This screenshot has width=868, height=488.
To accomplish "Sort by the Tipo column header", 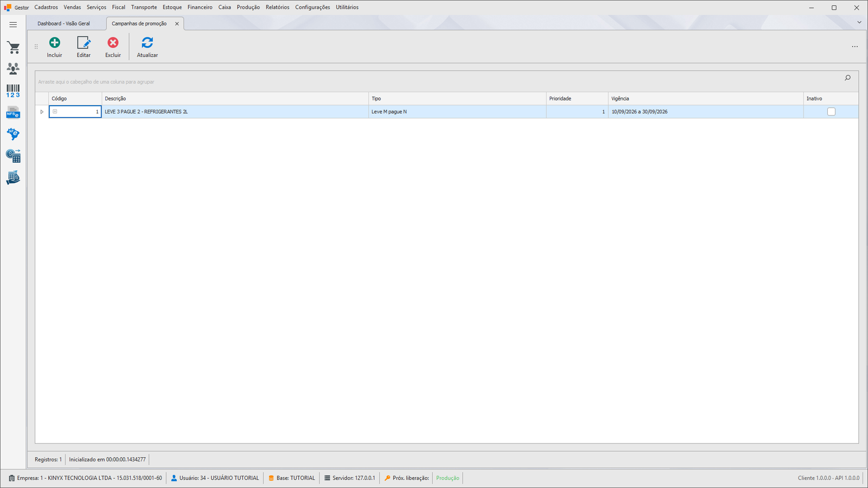I will pyautogui.click(x=457, y=99).
